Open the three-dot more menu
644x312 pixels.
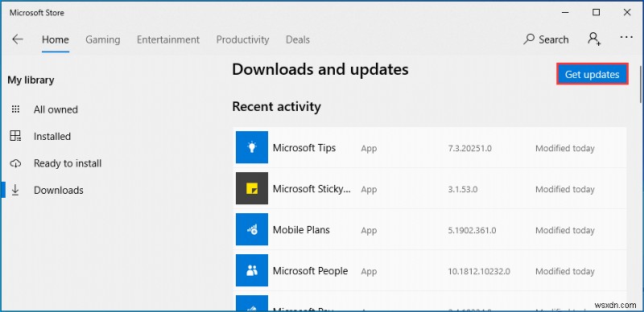(626, 37)
